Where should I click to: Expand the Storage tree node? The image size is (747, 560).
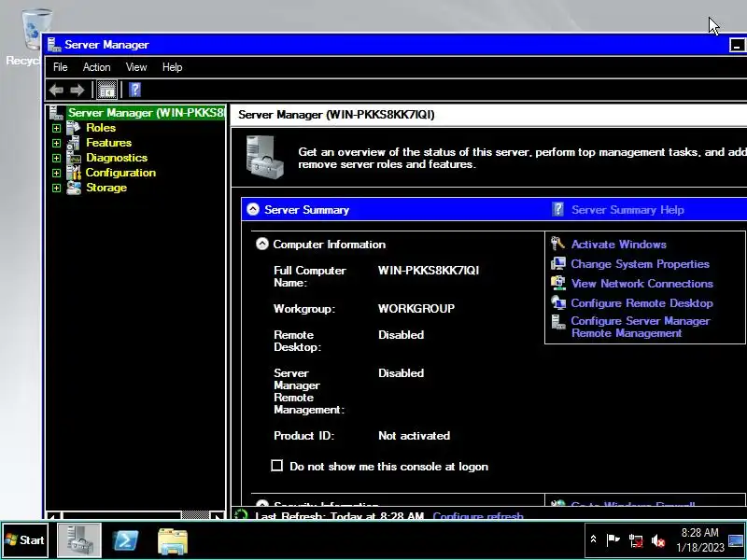[56, 189]
